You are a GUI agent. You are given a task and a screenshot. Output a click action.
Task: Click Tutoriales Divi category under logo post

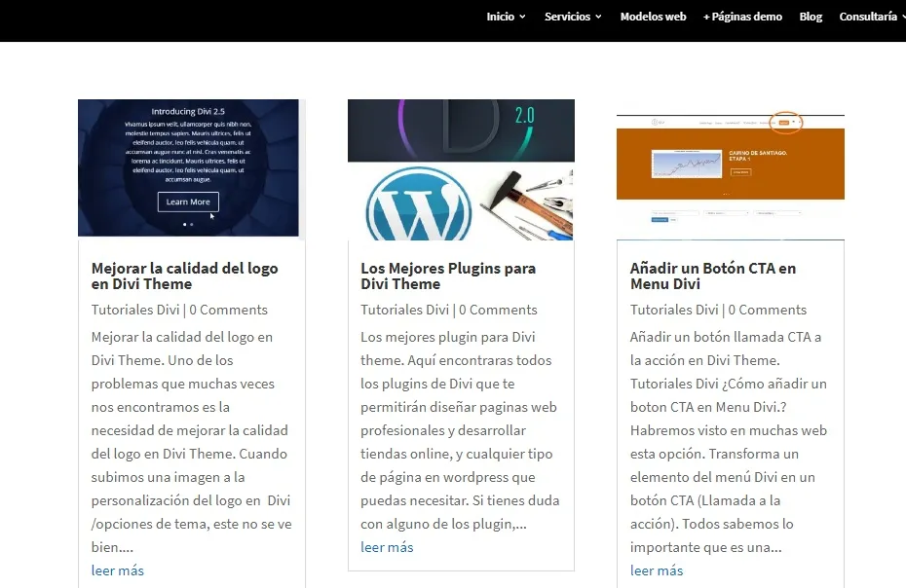(135, 310)
